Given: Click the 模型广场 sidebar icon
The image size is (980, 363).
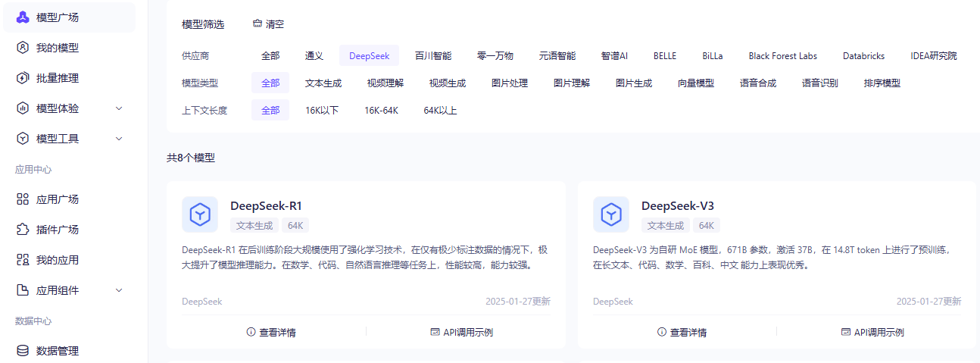Looking at the screenshot, I should point(23,17).
